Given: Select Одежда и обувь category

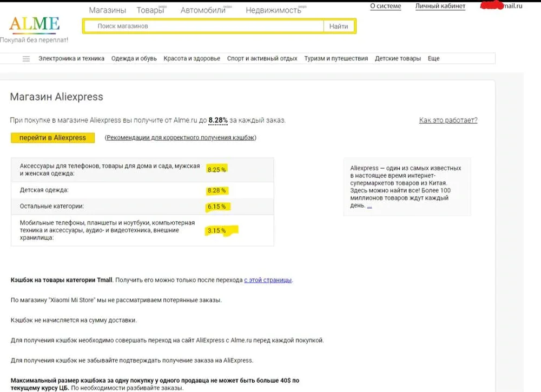Looking at the screenshot, I should pos(134,58).
